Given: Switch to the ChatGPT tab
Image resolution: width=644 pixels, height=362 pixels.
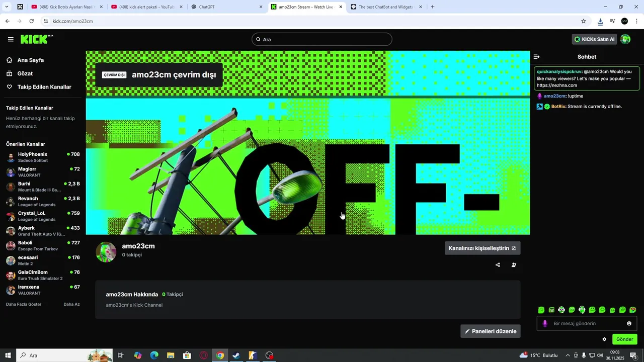Looking at the screenshot, I should (x=226, y=7).
